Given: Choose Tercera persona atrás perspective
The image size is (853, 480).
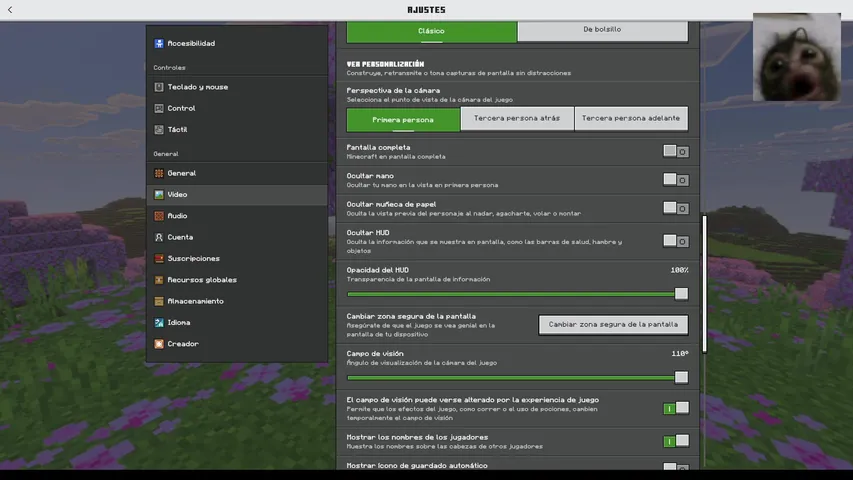Looking at the screenshot, I should coord(517,118).
